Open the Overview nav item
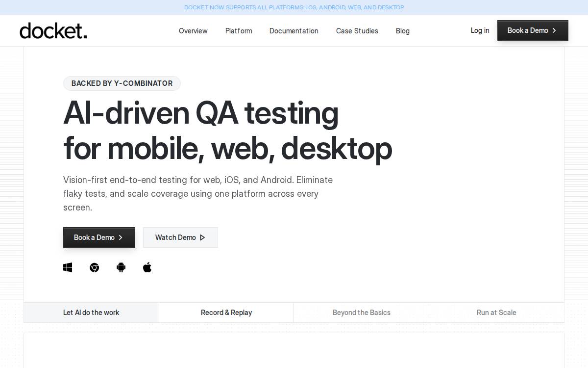Screen dimensions: 588x368 [x=193, y=31]
